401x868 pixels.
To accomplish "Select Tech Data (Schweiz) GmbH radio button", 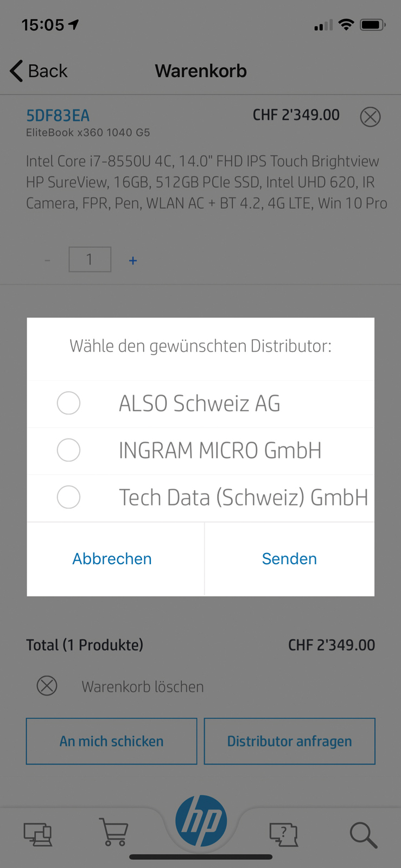I will point(68,497).
